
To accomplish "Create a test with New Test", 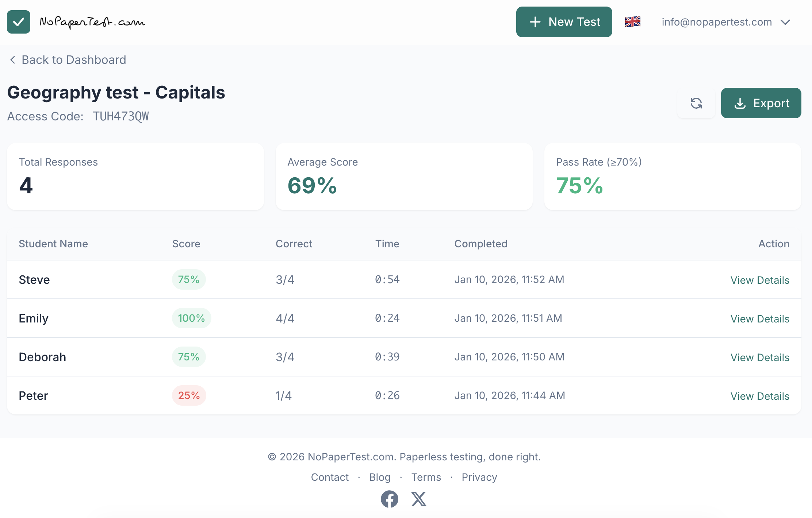I will (564, 22).
